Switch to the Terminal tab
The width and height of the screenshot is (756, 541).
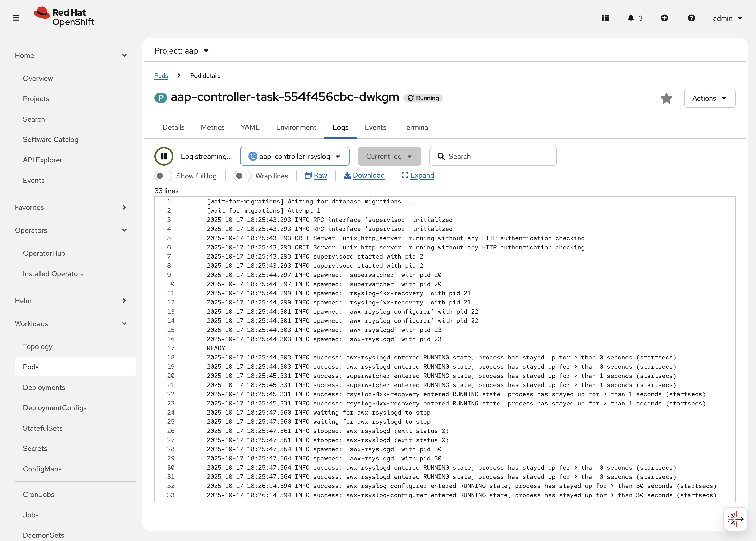pyautogui.click(x=416, y=127)
